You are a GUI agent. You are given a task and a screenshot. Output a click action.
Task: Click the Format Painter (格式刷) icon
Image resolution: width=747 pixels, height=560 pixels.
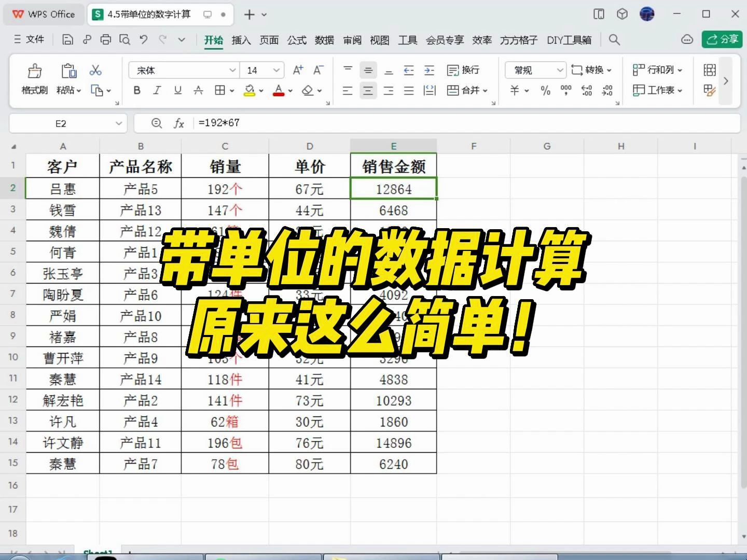point(35,71)
